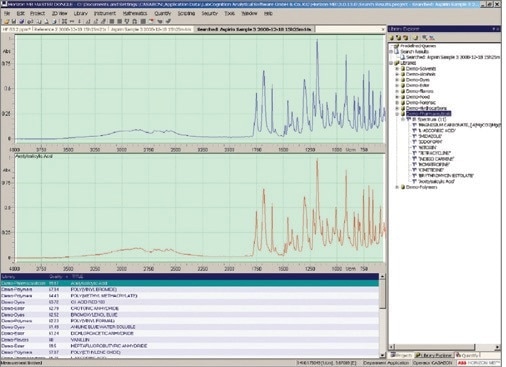Click the TITLE column header in results

coord(225,277)
